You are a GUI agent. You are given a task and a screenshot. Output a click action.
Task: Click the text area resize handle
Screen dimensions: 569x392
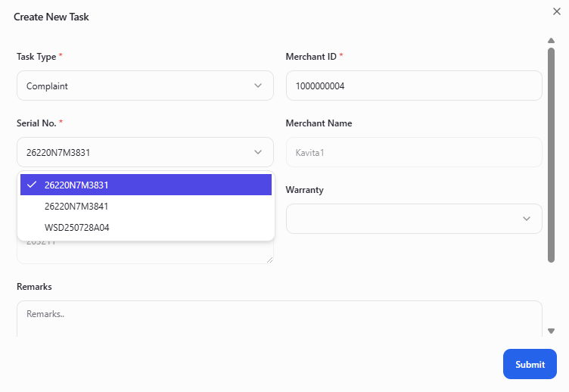269,259
